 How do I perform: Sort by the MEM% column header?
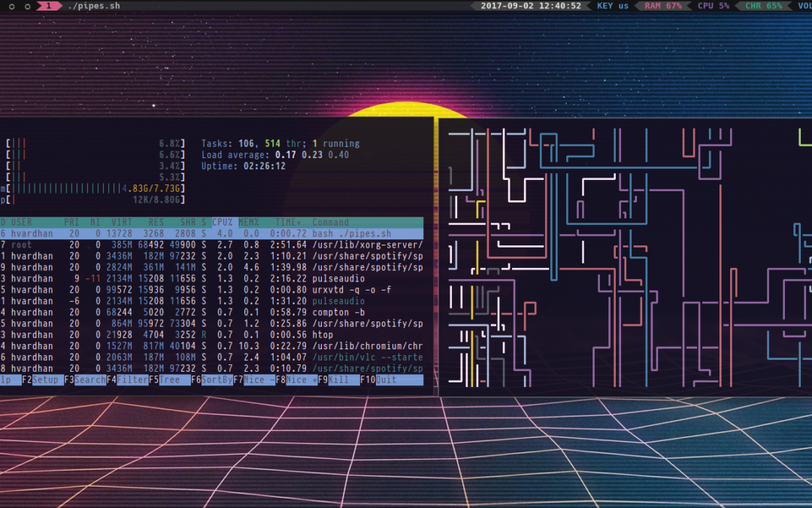(x=249, y=222)
